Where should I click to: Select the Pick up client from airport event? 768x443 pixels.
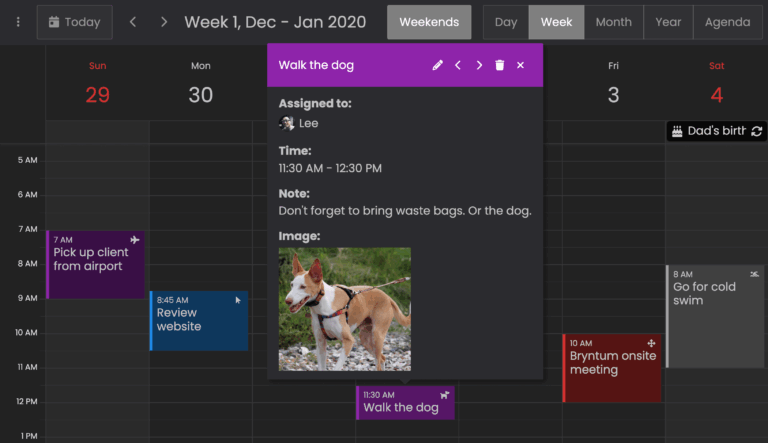coord(96,265)
